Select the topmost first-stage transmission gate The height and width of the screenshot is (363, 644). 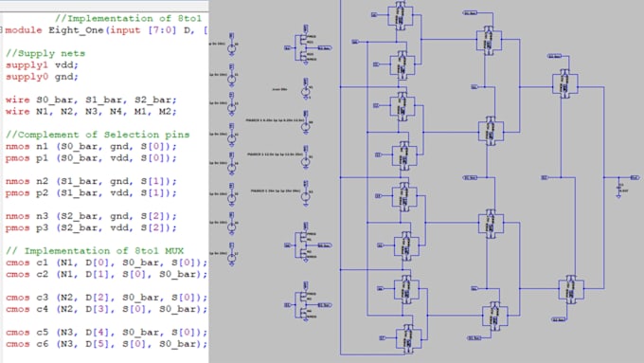point(401,15)
